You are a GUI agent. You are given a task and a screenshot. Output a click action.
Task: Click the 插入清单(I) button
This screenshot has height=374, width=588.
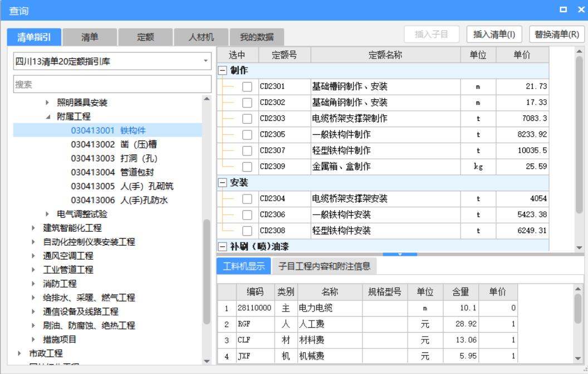click(x=494, y=35)
